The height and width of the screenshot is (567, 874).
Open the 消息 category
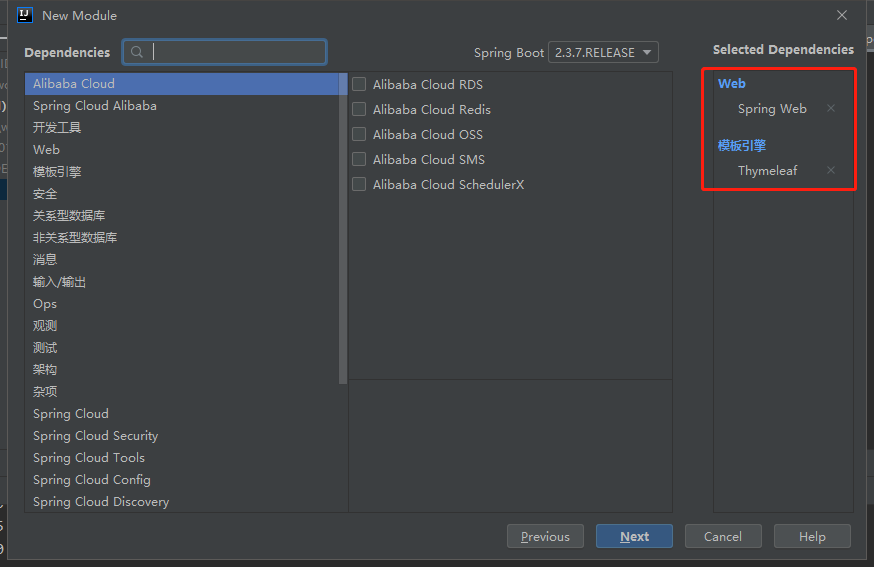(182, 260)
